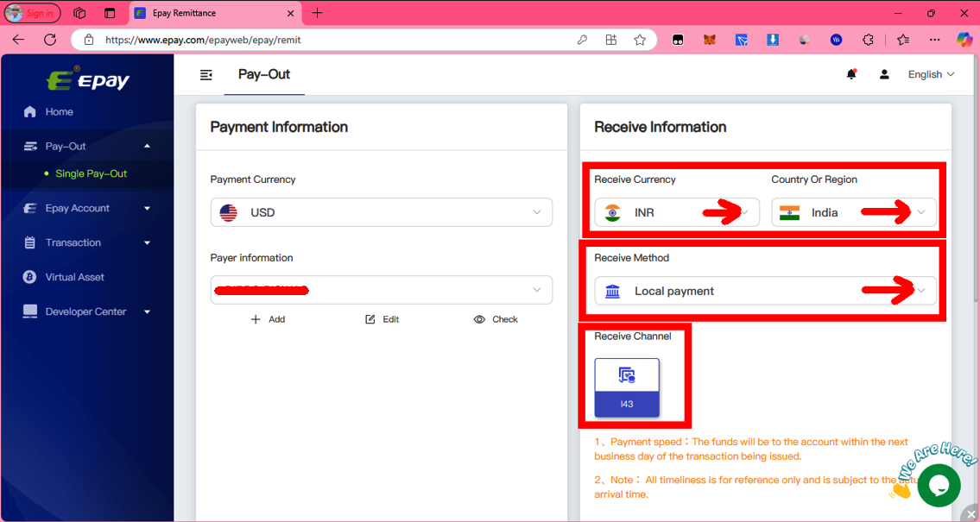Click the Epay logo in sidebar
This screenshot has width=980, height=522.
(x=89, y=80)
